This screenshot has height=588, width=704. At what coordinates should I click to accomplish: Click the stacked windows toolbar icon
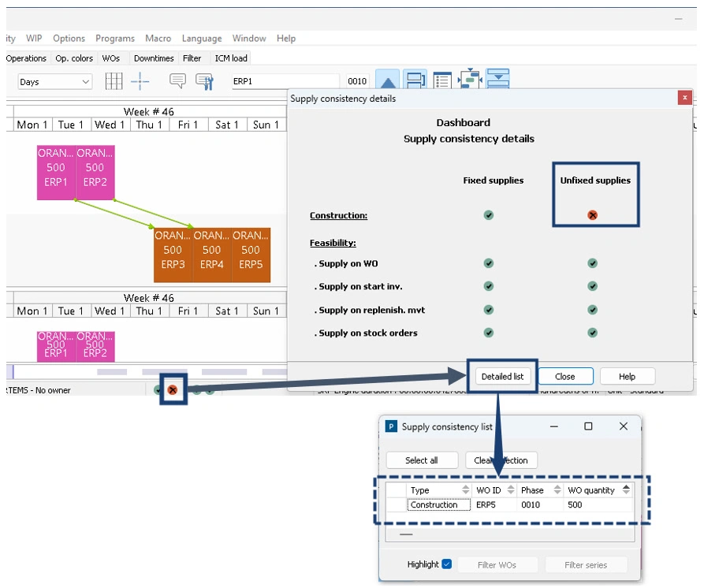pos(415,80)
